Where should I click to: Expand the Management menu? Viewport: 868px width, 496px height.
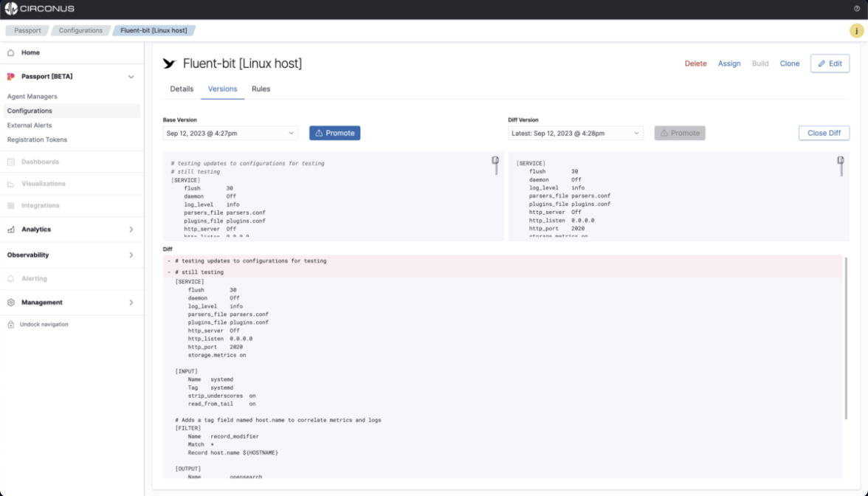(131, 303)
